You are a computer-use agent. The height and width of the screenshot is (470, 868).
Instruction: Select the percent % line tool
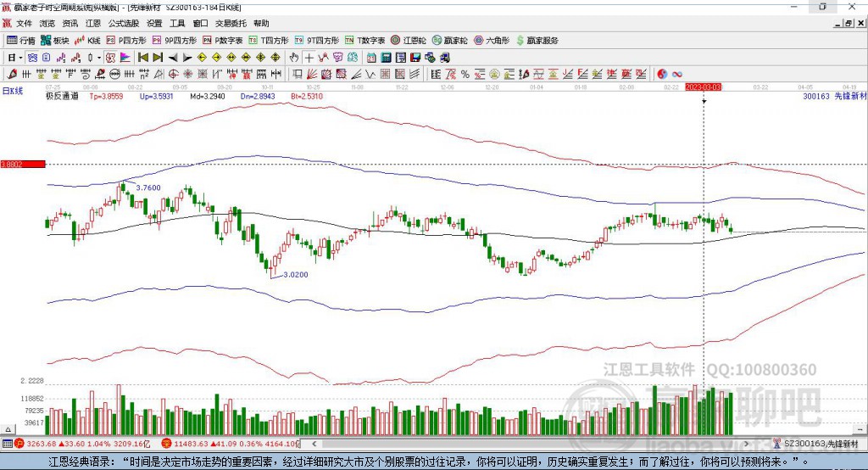coord(465,74)
